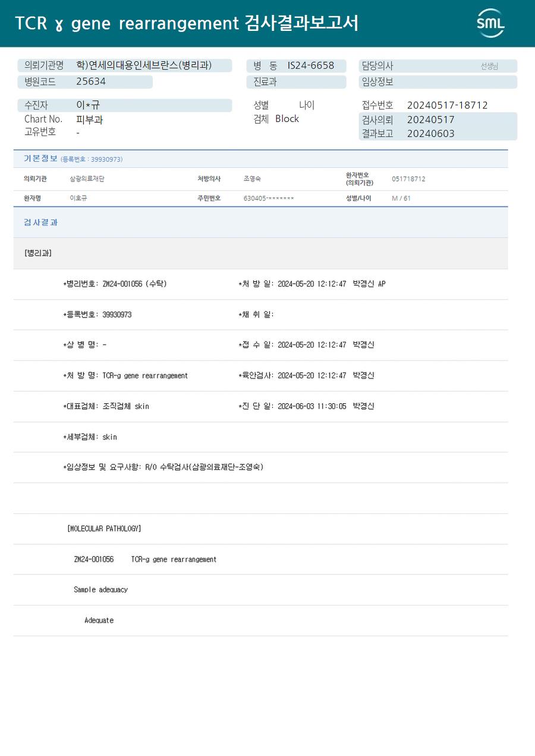Click the 임상정보 field
The width and height of the screenshot is (535, 756).
tap(438, 82)
